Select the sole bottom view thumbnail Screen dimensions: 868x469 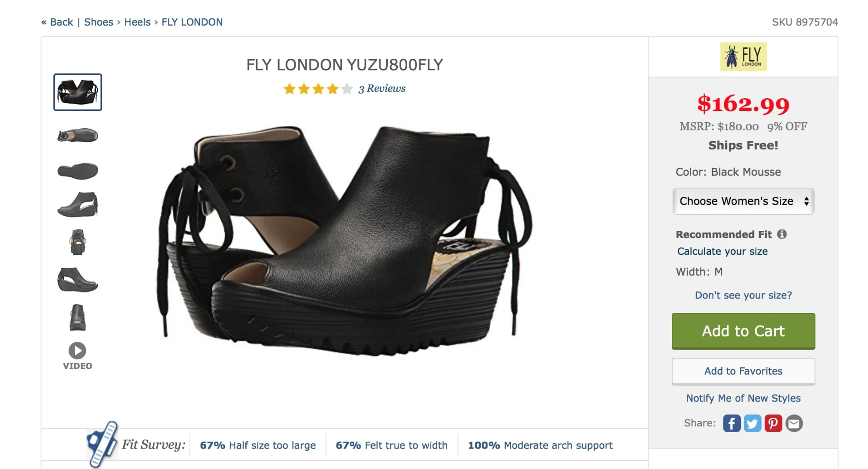pos(78,171)
